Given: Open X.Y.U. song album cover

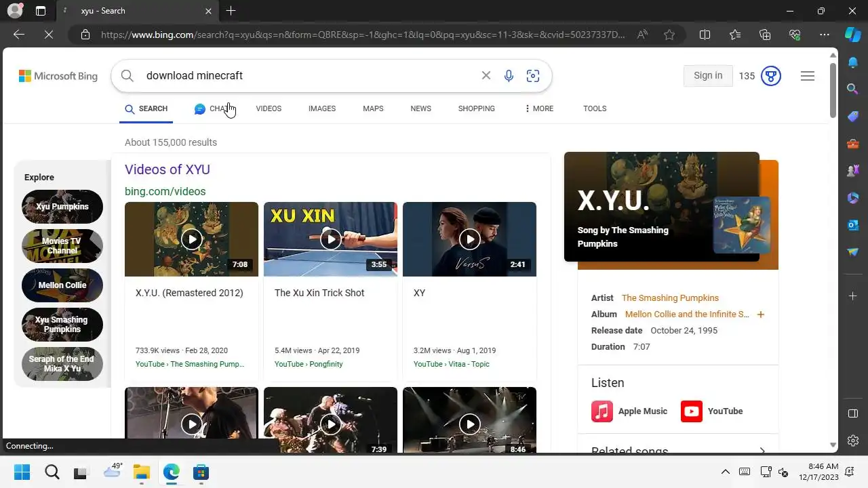Looking at the screenshot, I should (741, 225).
